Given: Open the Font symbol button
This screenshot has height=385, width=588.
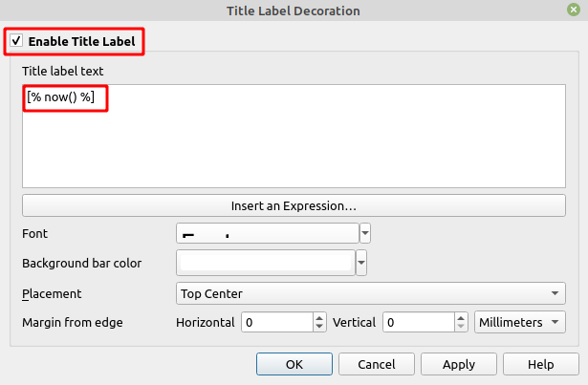Looking at the screenshot, I should [x=267, y=233].
